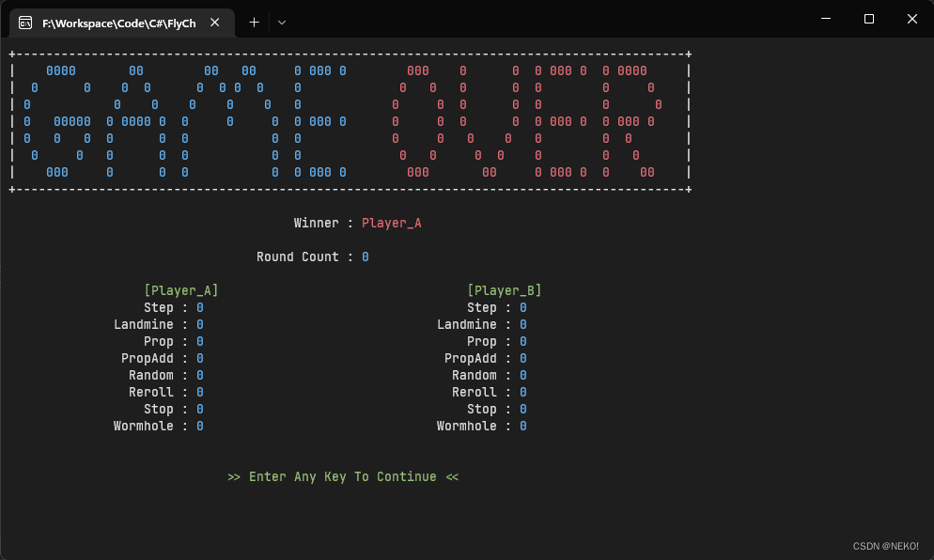934x560 pixels.
Task: Click Player_A's Step label
Action: click(x=159, y=307)
